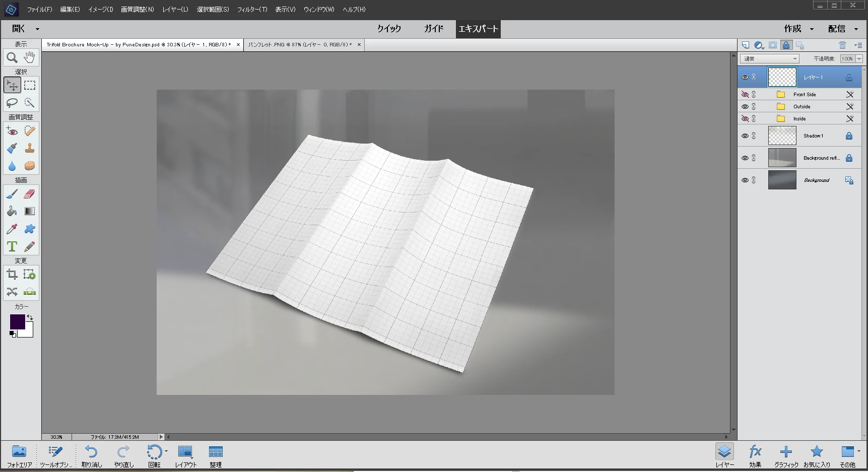
Task: Toggle lock transparent pixels button
Action: [x=799, y=45]
